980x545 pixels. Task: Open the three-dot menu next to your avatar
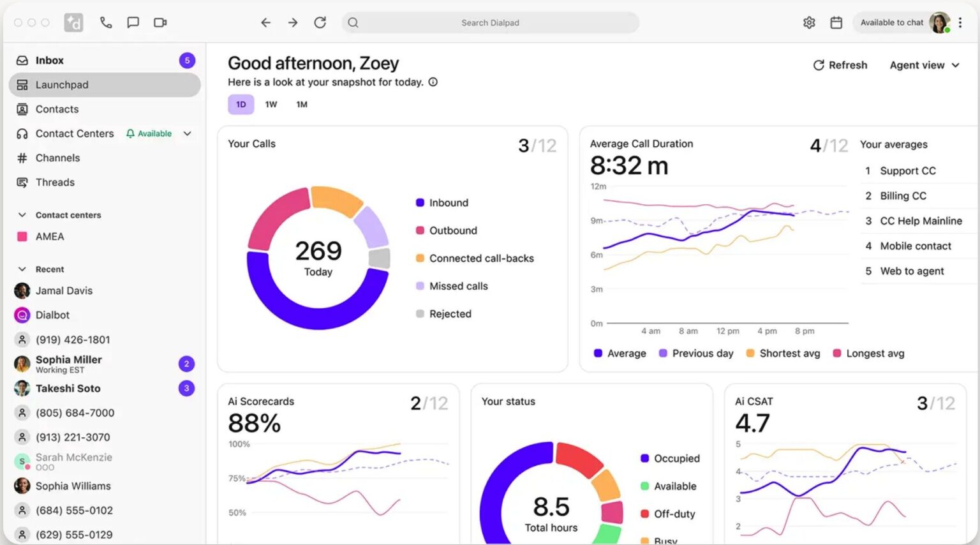pos(961,22)
